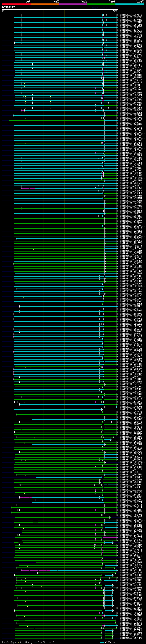Screen dimensions: 146x644
Task: Click the UniRef100_C5MTW1 entry
Action: (x=131, y=75)
